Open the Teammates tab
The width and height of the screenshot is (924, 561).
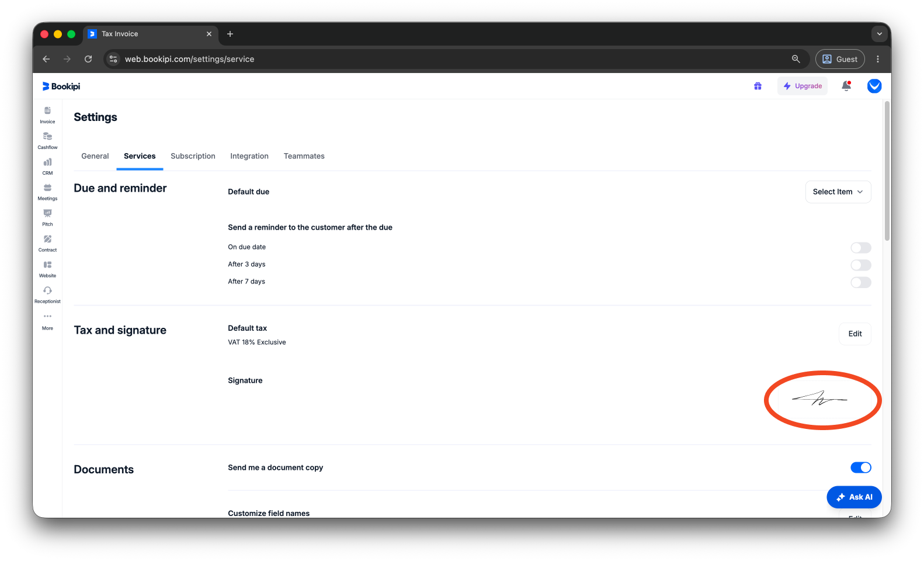tap(304, 156)
